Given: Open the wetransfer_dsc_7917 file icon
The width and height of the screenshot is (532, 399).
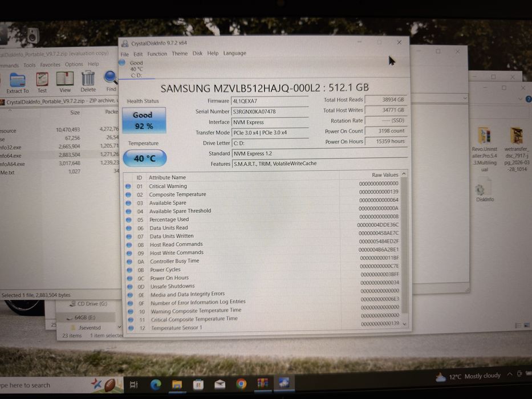Looking at the screenshot, I should point(517,149).
